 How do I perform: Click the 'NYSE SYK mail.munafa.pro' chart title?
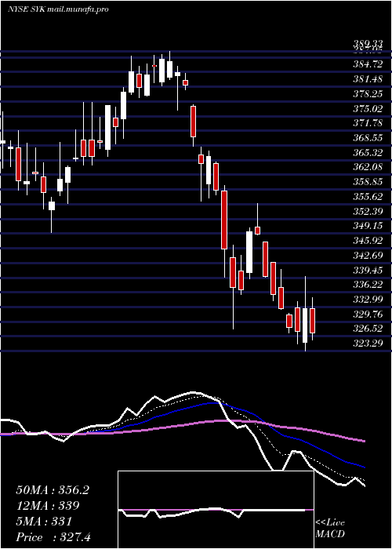(x=58, y=9)
